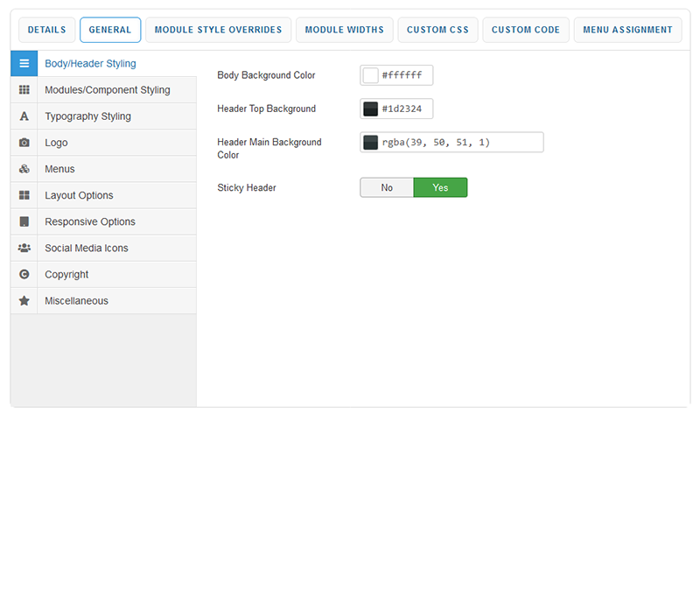Switch to the Details tab
Screen dimensions: 700x590
tap(46, 30)
